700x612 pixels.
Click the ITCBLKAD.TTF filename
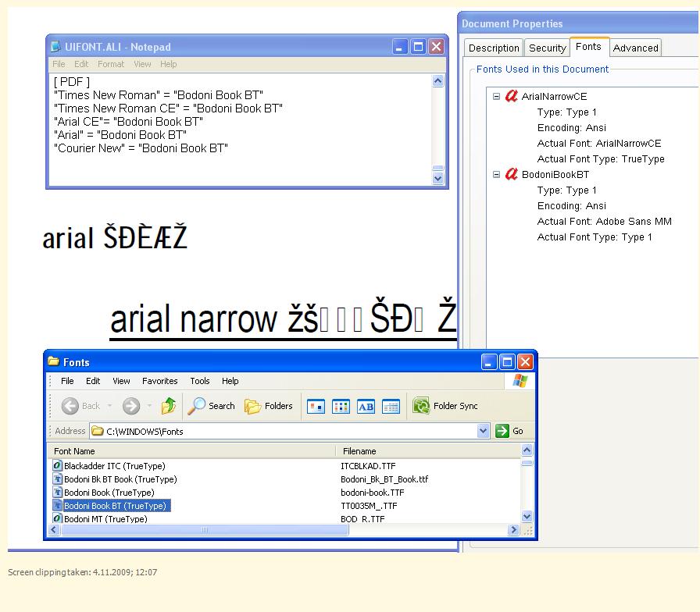tap(368, 466)
